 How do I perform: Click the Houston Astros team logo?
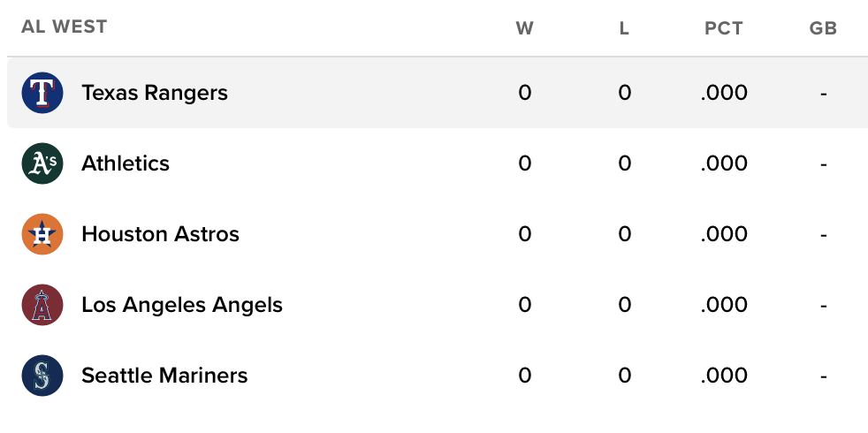click(42, 234)
